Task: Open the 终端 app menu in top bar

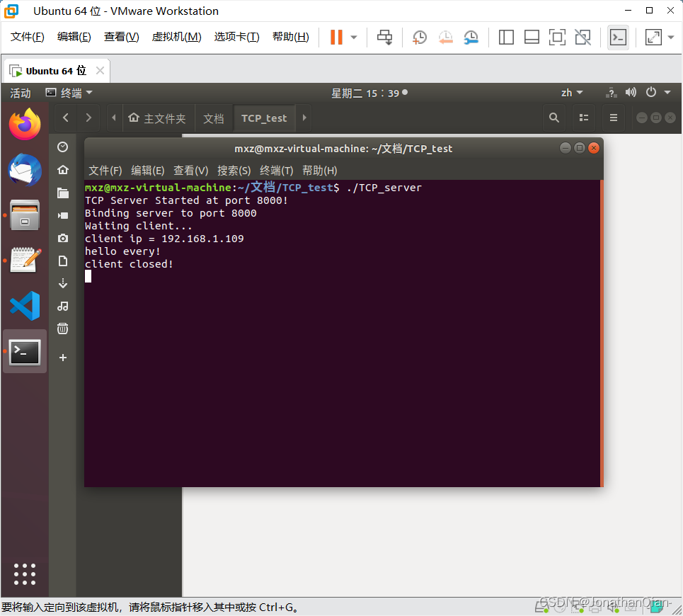Action: click(69, 93)
